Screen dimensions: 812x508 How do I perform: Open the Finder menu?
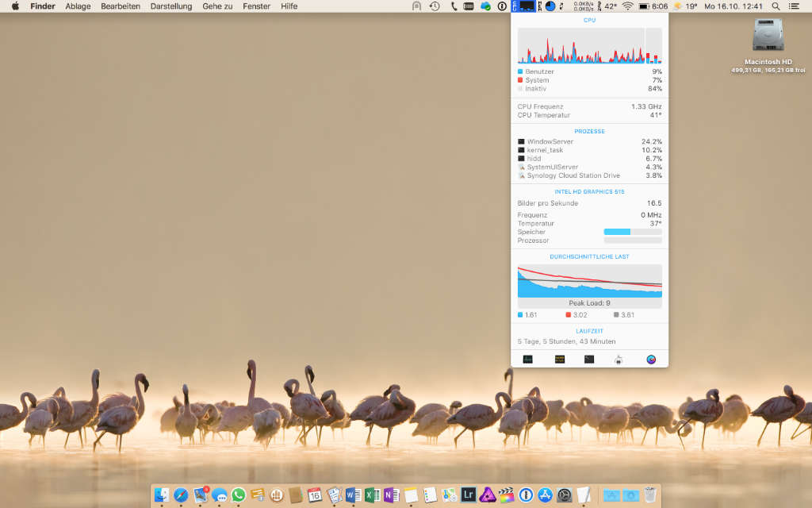point(43,6)
